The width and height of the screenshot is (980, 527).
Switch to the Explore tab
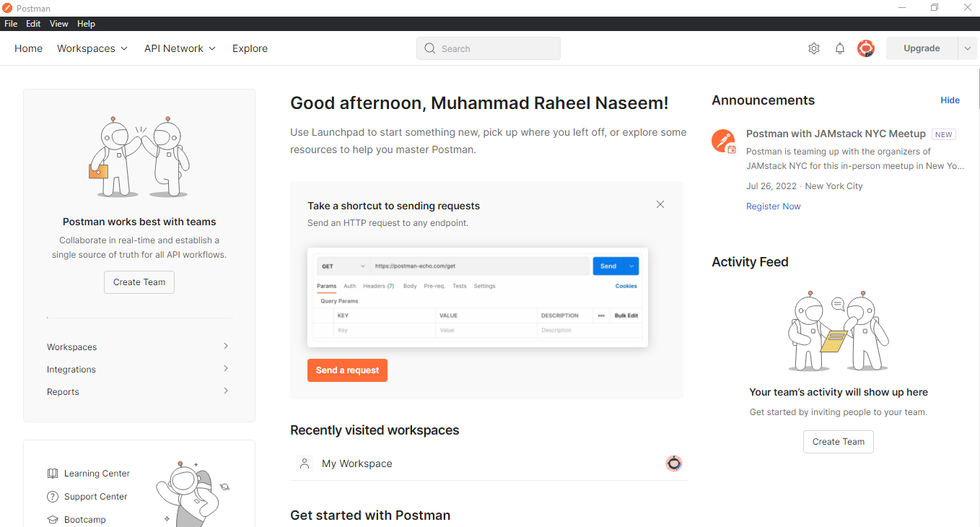tap(250, 48)
